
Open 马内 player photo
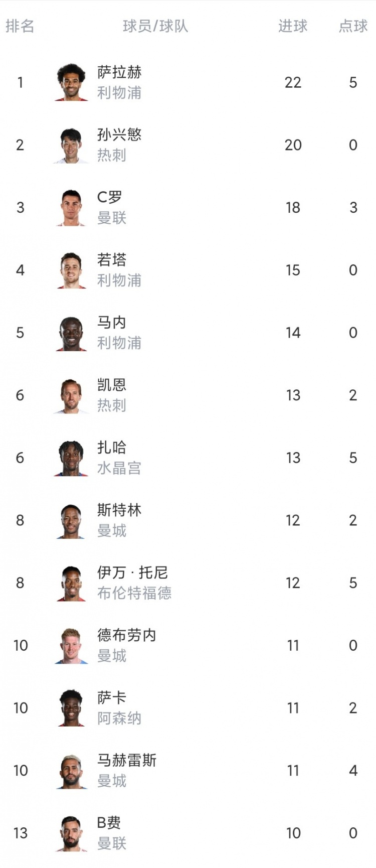click(x=71, y=333)
